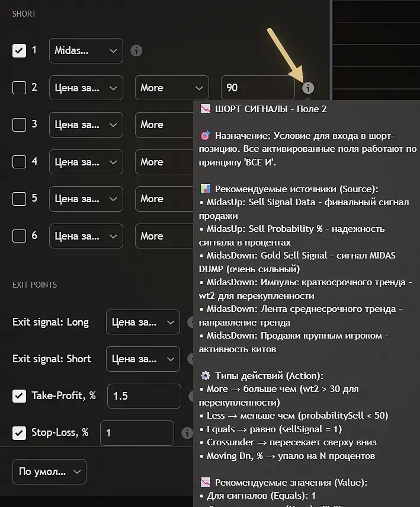Open row 6 More action dropdown

(164, 236)
